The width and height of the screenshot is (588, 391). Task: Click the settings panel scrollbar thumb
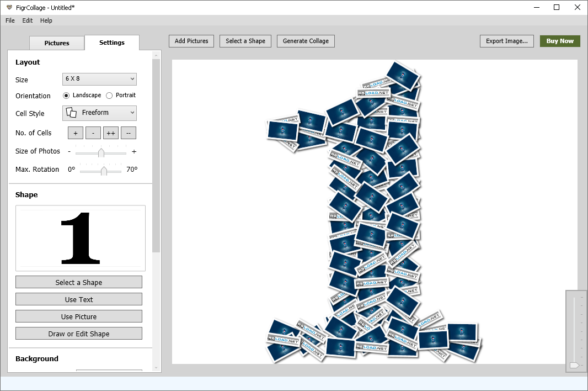click(x=156, y=156)
